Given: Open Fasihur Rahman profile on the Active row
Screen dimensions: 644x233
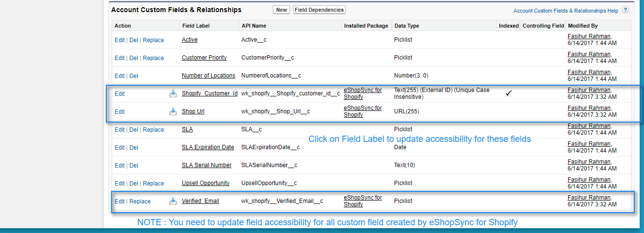Looking at the screenshot, I should pos(589,36).
